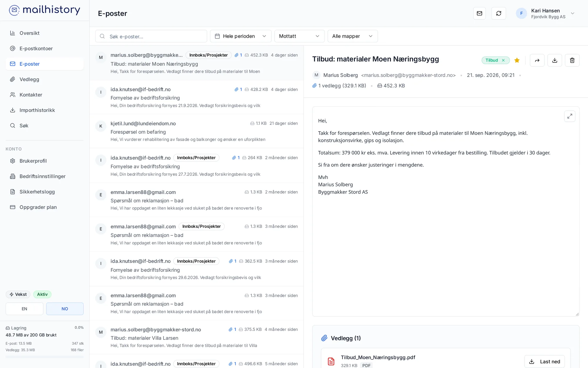Click Innboks/Prosjekter tag on 362.5 KB email

point(196,261)
